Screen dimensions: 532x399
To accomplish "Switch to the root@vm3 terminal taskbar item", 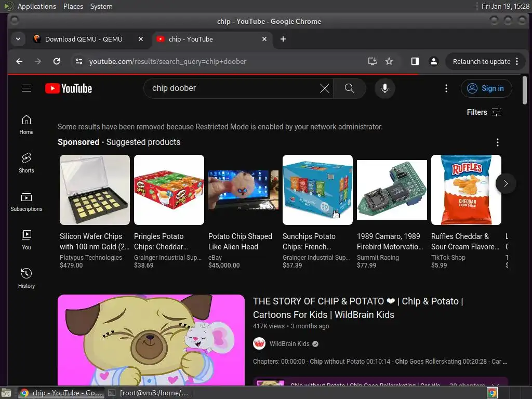I will 149,393.
